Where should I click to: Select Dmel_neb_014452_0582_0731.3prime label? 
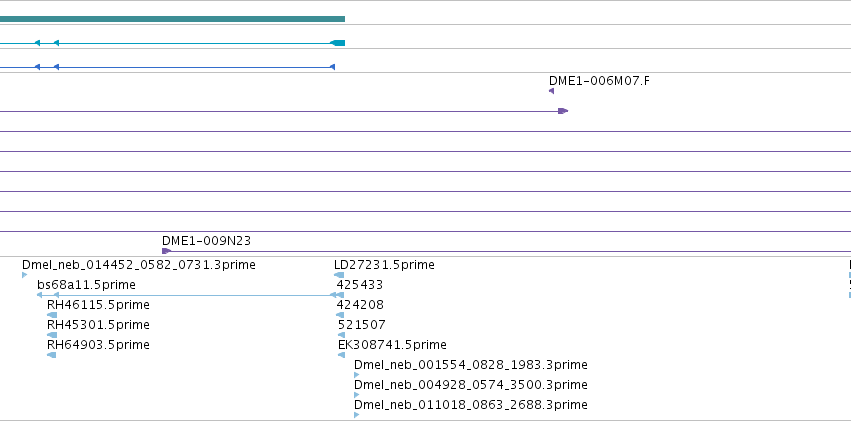(138, 265)
